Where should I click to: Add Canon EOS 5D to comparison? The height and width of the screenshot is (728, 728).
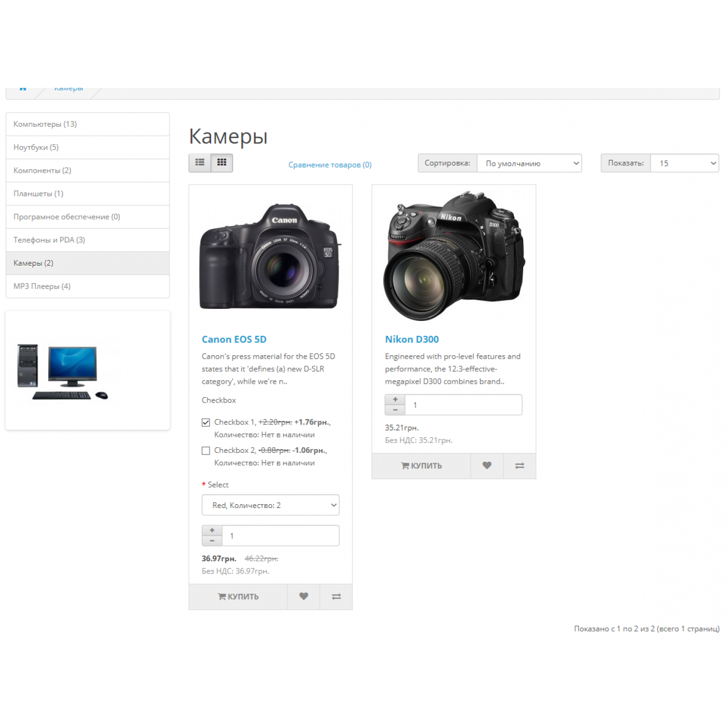336,596
